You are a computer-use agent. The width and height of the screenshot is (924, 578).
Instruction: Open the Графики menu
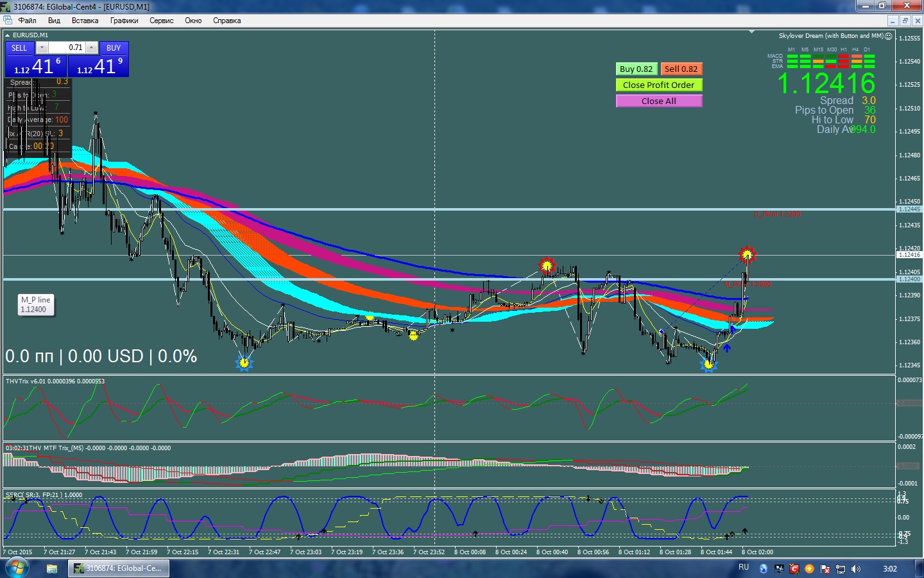(x=124, y=21)
